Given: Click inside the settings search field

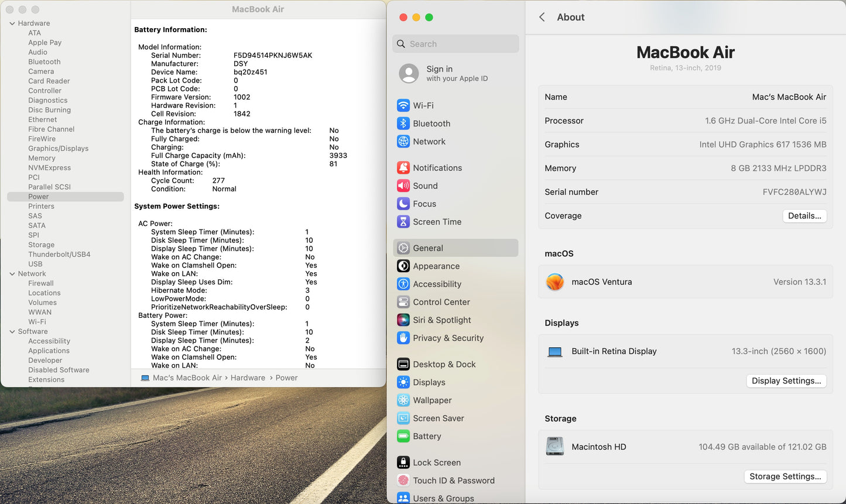Looking at the screenshot, I should coord(455,43).
